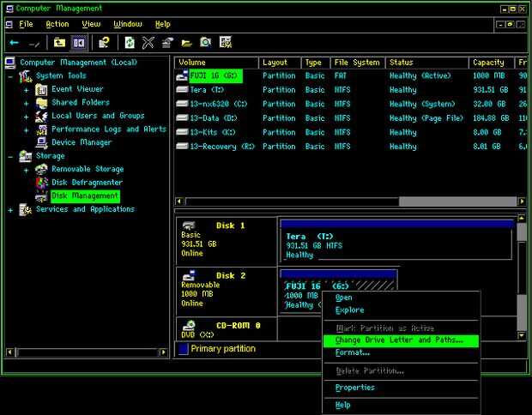532x415 pixels.
Task: Open the Action menu
Action: click(57, 24)
